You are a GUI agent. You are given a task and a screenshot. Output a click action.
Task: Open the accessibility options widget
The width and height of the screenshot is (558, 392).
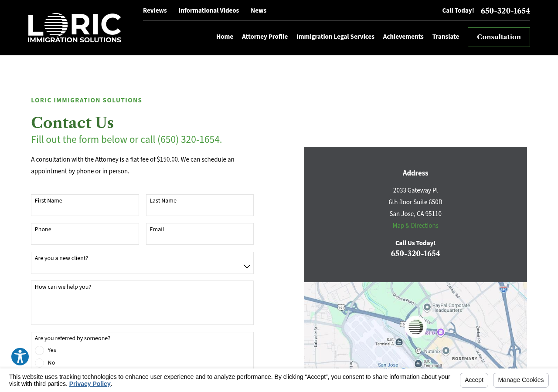[x=19, y=356]
